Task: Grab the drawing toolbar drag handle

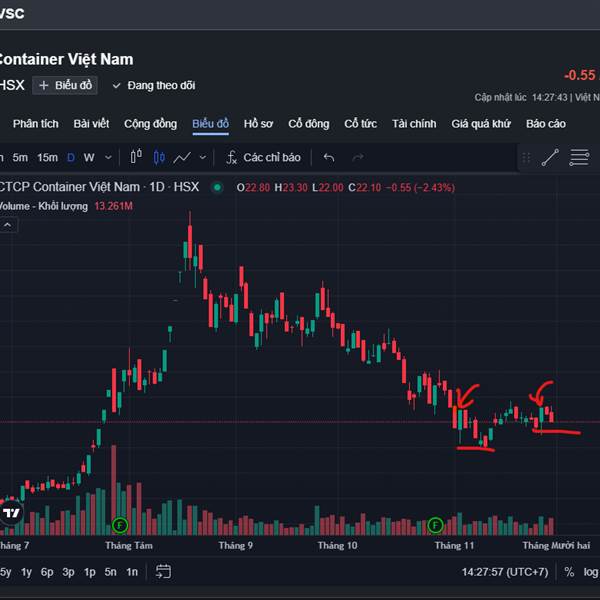Action: [526, 158]
